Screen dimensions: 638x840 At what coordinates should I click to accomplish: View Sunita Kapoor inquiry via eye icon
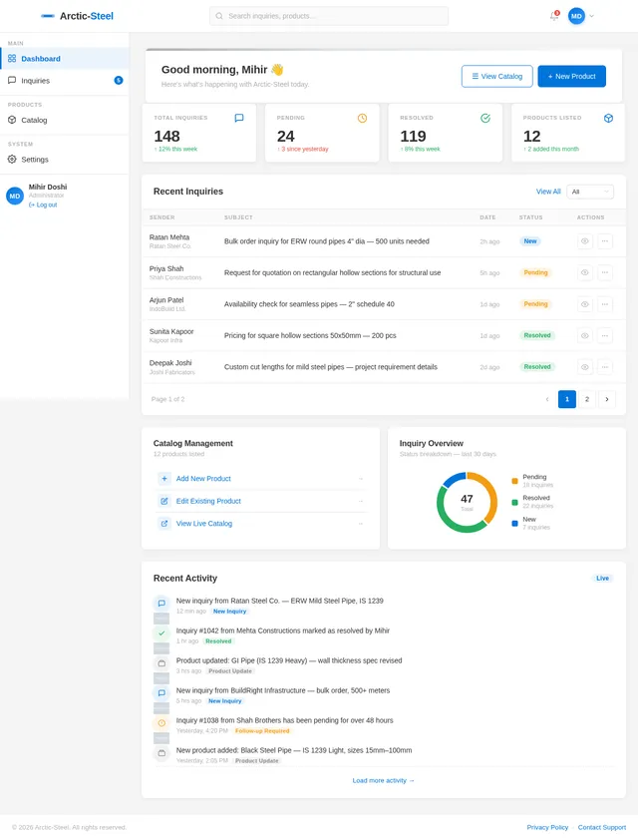point(585,335)
